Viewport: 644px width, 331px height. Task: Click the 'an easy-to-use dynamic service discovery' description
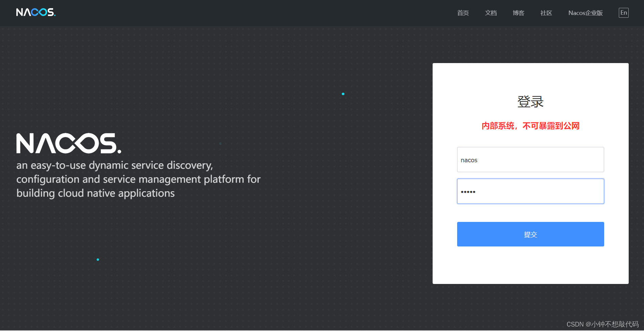pyautogui.click(x=138, y=179)
